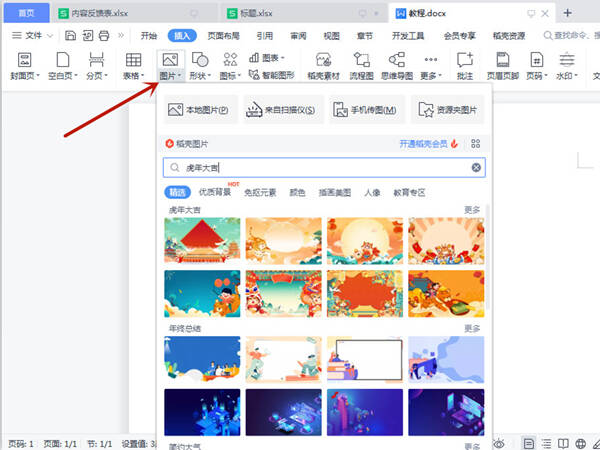Click 开通稻壳会员 link

click(x=423, y=144)
